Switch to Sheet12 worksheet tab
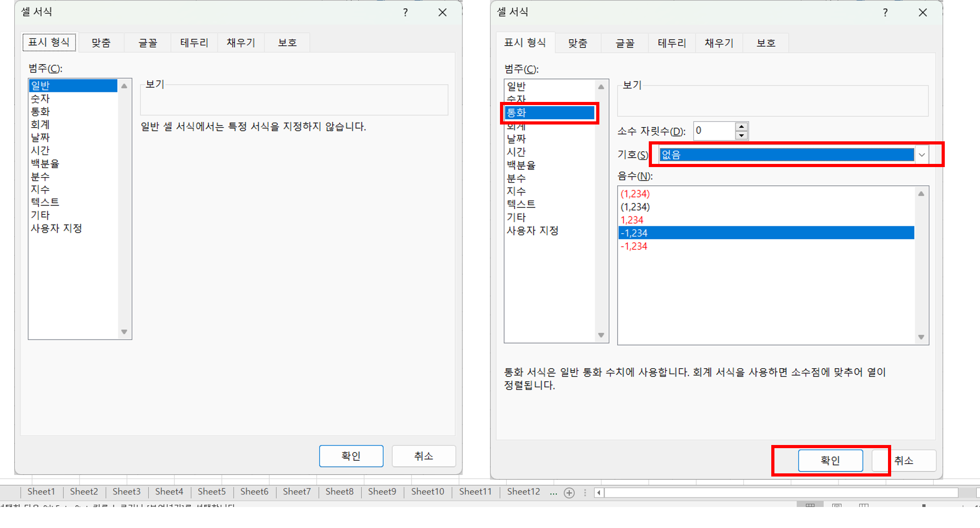Viewport: 980px width, 528px height. point(523,492)
